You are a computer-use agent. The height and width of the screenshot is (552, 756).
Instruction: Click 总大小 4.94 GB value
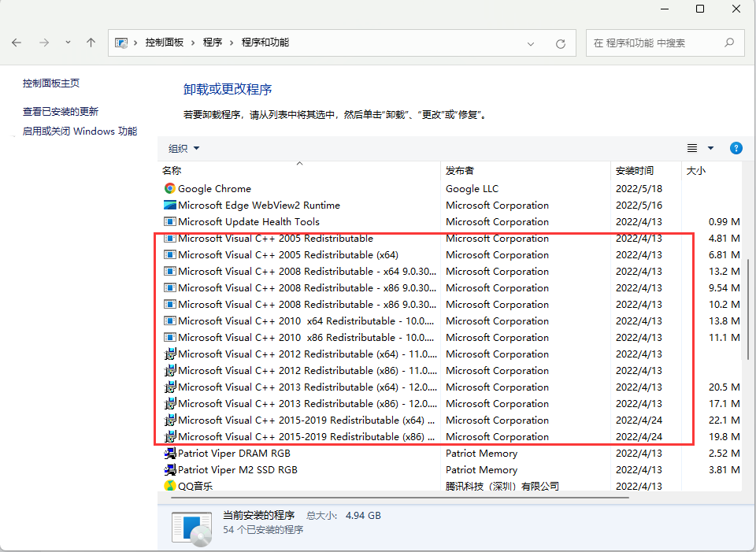tap(363, 515)
